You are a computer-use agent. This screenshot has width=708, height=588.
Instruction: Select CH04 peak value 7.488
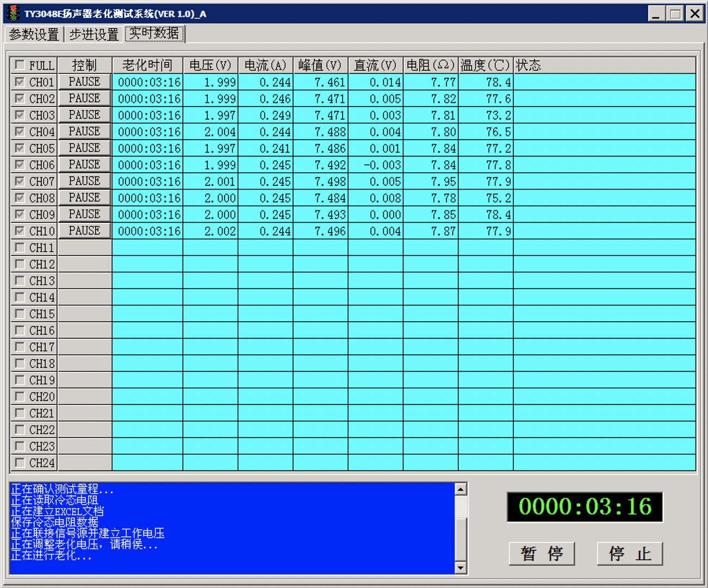(x=320, y=132)
